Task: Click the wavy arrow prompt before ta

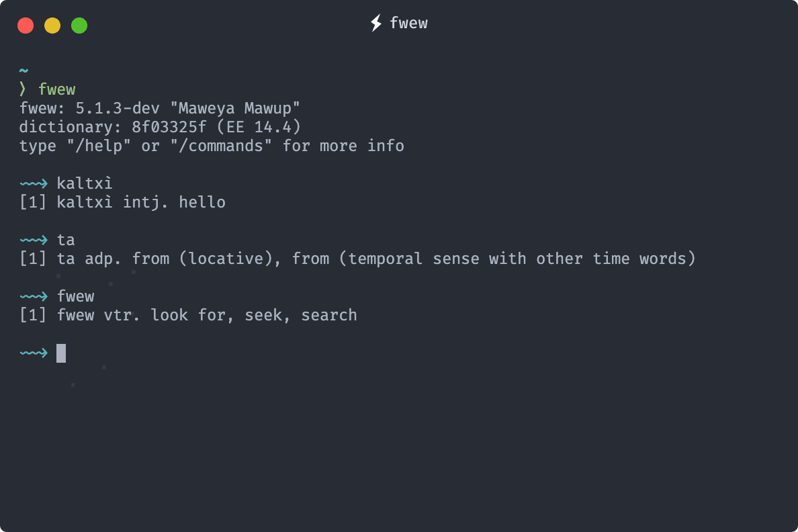Action: click(34, 240)
